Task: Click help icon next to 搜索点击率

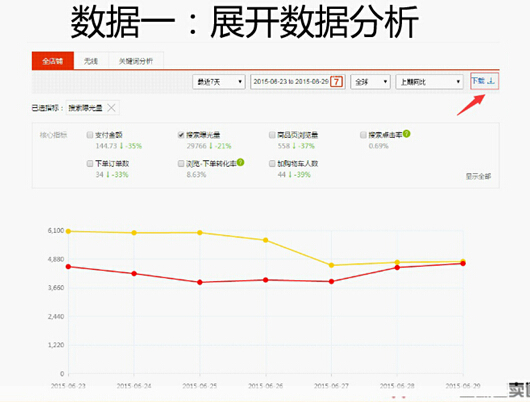Action: 407,134
